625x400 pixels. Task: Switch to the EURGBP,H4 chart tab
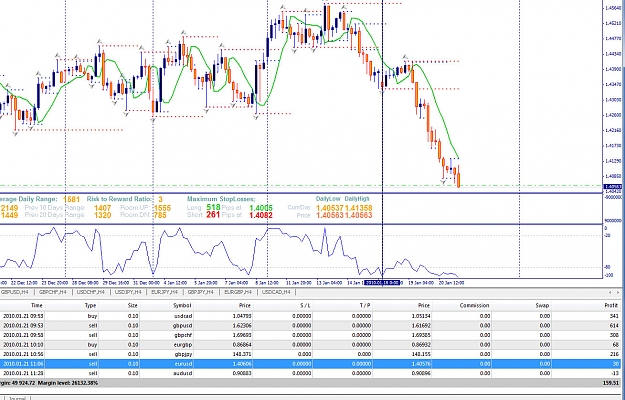[x=238, y=292]
